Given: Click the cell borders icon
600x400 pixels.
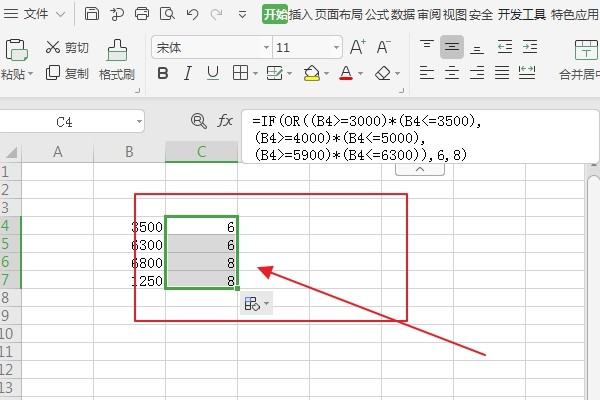Looking at the screenshot, I should click(240, 73).
